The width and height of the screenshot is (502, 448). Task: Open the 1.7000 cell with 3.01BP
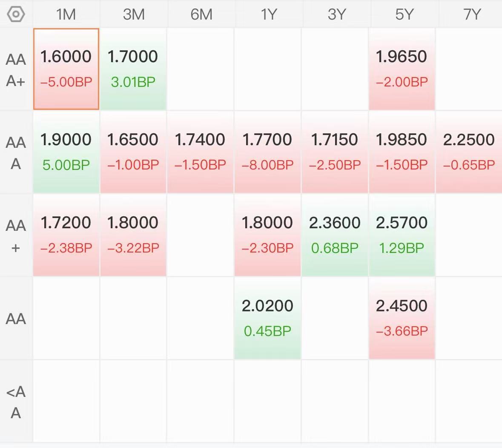133,69
